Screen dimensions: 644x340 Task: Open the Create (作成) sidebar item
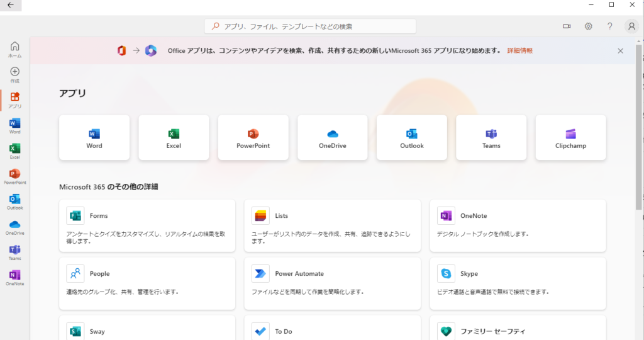(15, 75)
